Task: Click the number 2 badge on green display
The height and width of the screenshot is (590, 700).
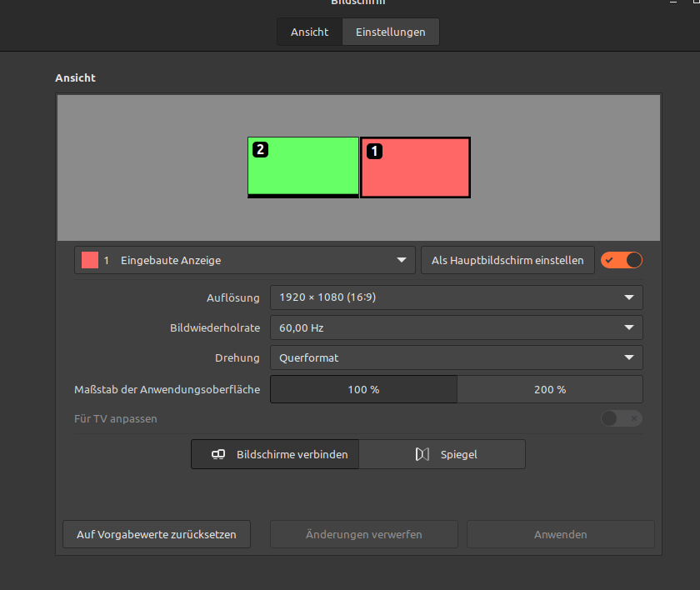Action: click(260, 149)
